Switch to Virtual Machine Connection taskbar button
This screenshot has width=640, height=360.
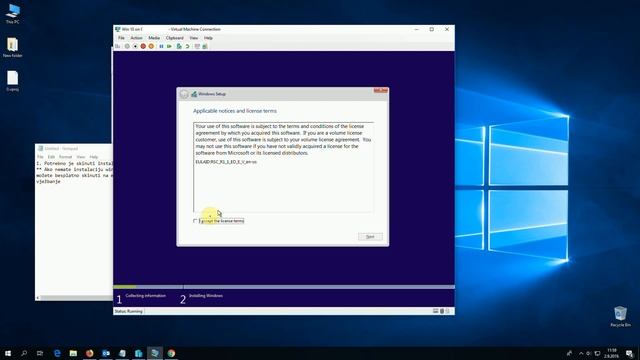click(155, 353)
